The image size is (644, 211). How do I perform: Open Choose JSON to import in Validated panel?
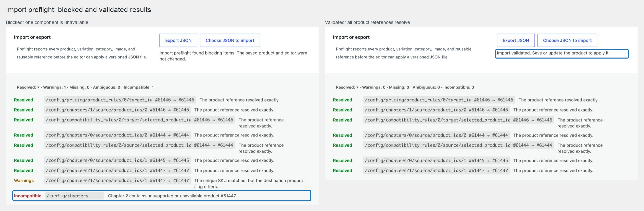567,40
